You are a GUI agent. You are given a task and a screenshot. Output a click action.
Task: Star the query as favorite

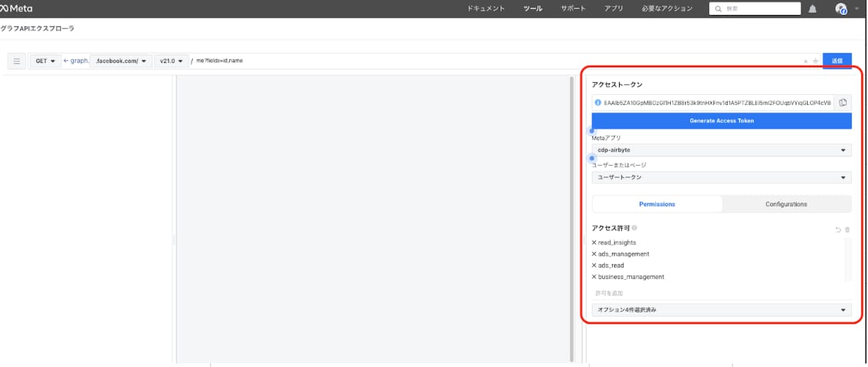pyautogui.click(x=815, y=61)
